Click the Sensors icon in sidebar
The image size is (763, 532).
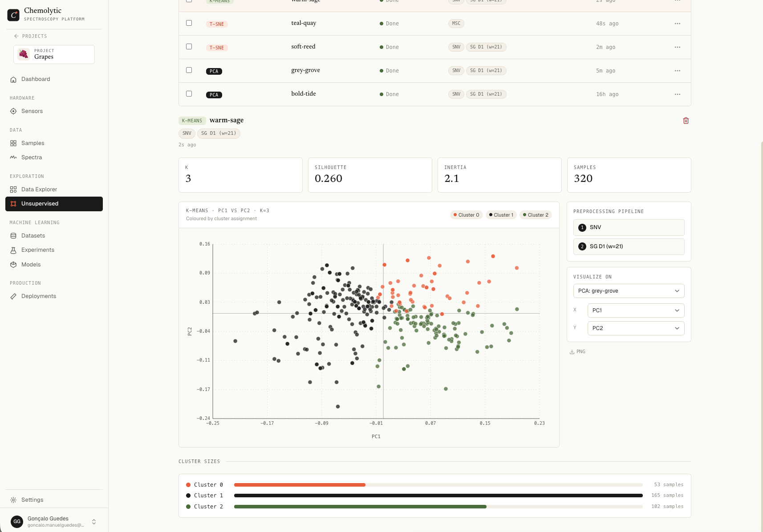(x=13, y=111)
